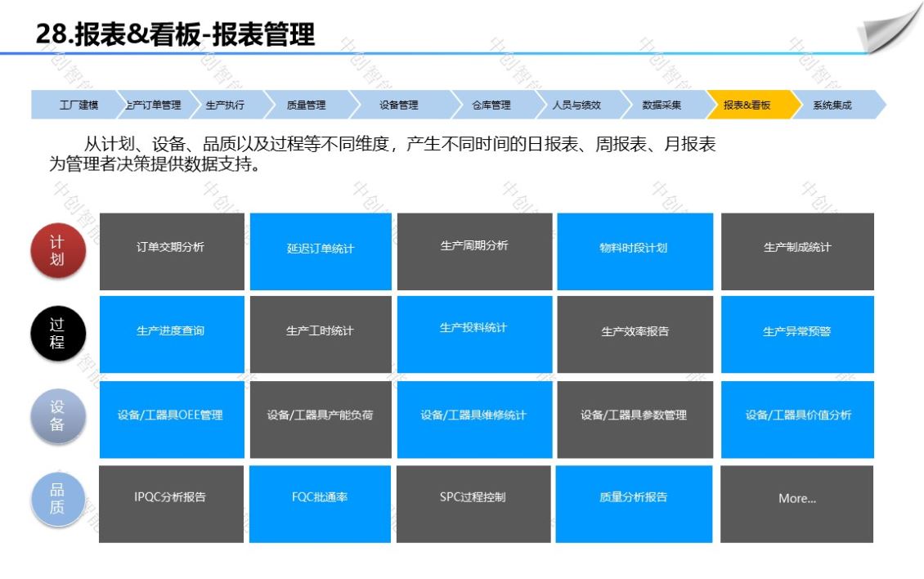
Task: Click the black 过程 circle icon
Action: [56, 334]
